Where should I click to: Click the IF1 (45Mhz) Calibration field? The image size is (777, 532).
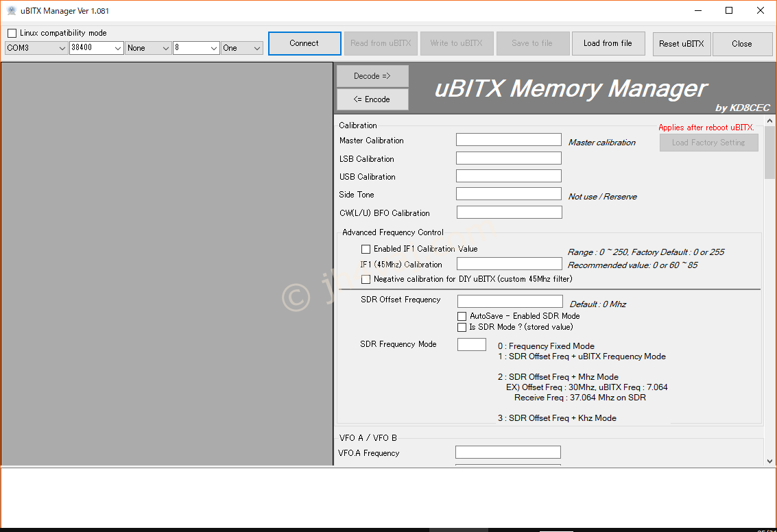[509, 263]
